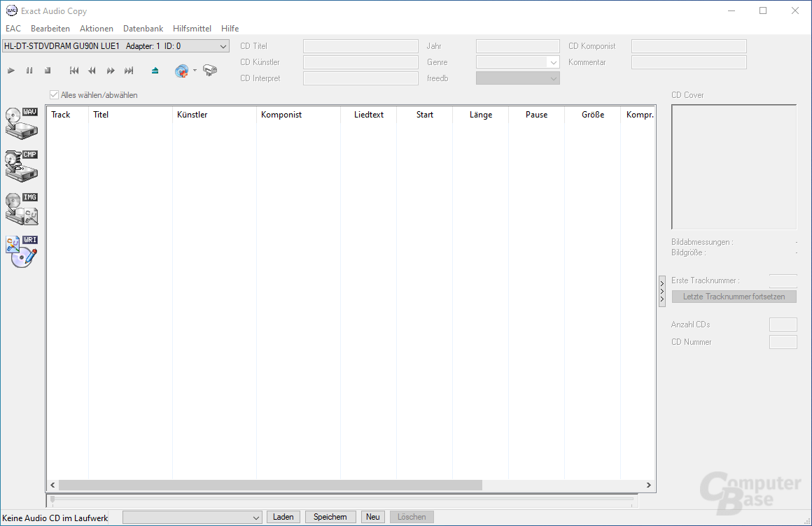Image resolution: width=812 pixels, height=526 pixels.
Task: Select the IMG image copy icon
Action: [x=21, y=208]
